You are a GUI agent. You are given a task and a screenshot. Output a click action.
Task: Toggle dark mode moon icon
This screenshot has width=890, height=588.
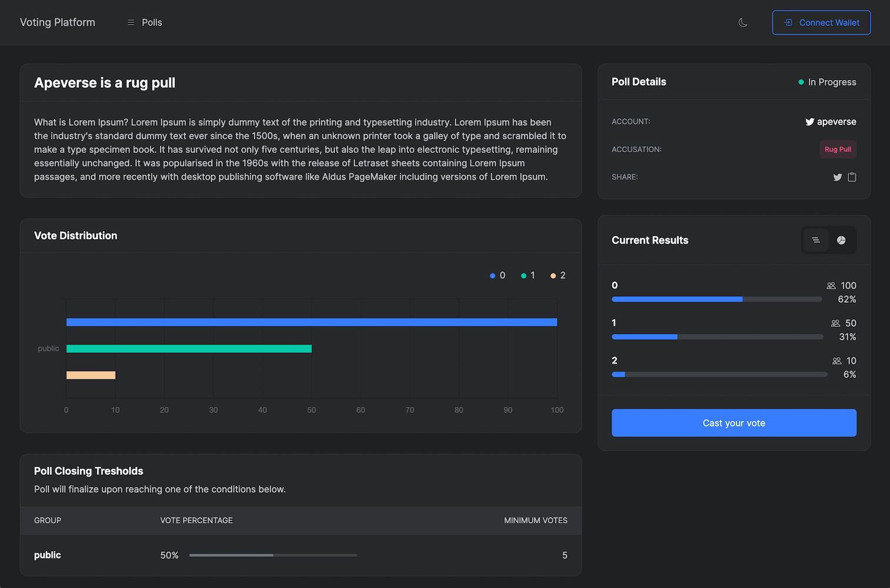coord(743,22)
